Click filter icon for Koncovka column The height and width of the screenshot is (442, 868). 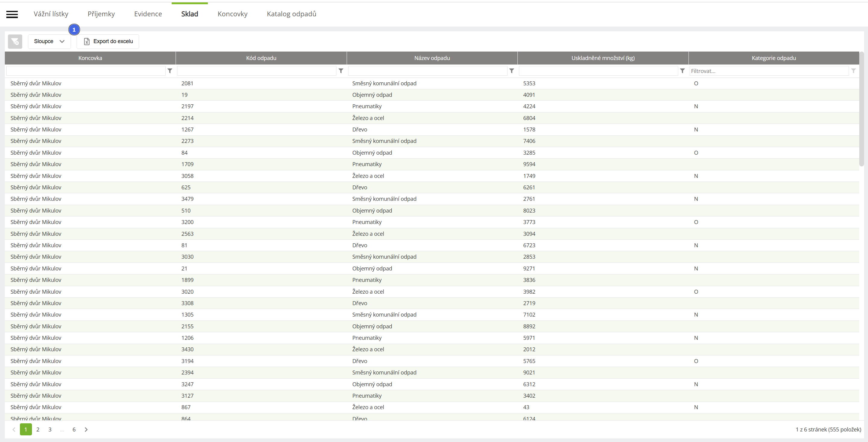click(x=170, y=71)
